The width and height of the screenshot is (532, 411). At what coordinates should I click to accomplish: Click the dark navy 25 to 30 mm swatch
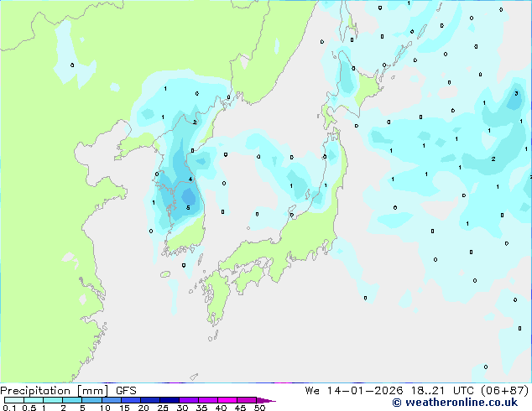pos(169,400)
